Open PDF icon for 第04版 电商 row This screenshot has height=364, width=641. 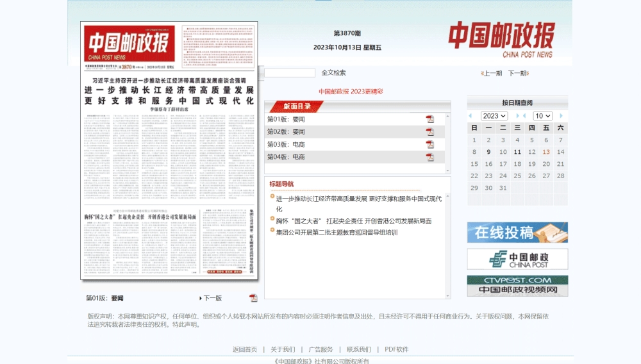click(429, 157)
